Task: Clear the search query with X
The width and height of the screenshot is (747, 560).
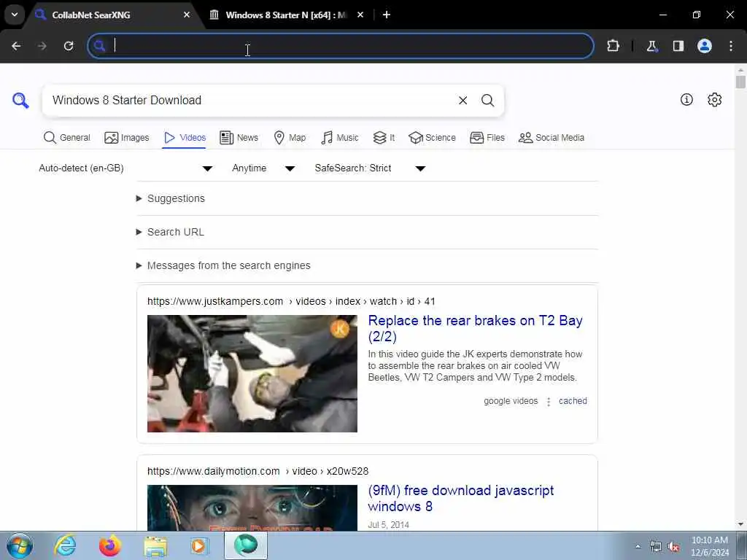Action: pyautogui.click(x=462, y=101)
